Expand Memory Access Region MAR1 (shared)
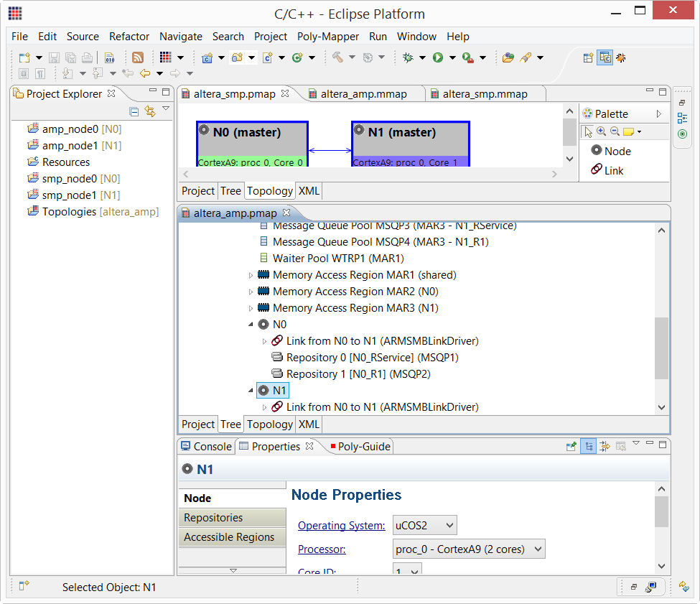The image size is (700, 604). click(x=251, y=276)
